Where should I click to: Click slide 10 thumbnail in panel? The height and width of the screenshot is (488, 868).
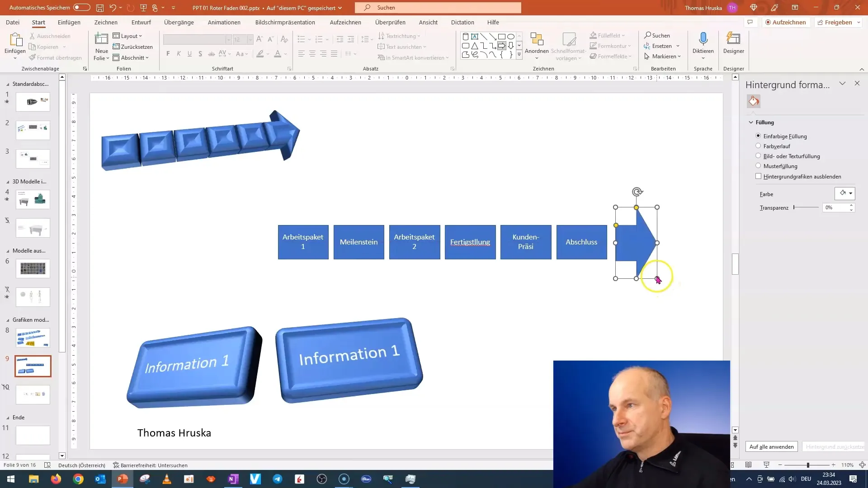click(x=33, y=394)
